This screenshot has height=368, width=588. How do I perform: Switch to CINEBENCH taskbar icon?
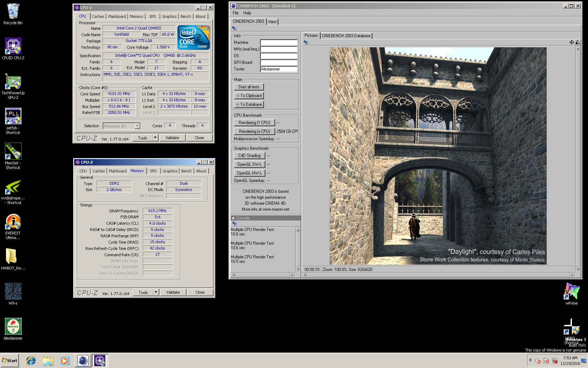[x=83, y=361]
